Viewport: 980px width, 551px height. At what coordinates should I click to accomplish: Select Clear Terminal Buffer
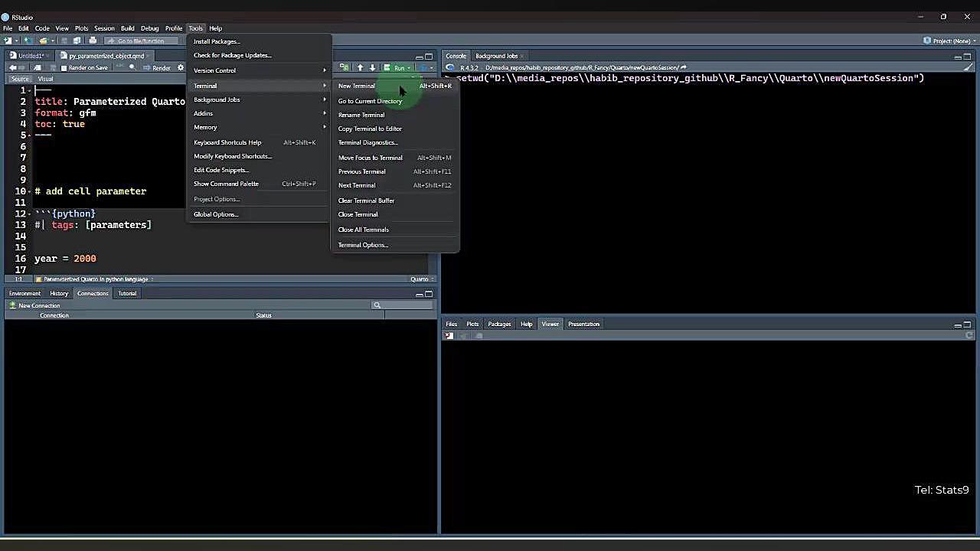(395, 201)
